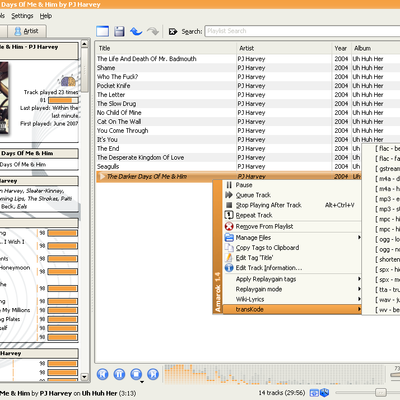Sort playlist by Year column header

[341, 48]
